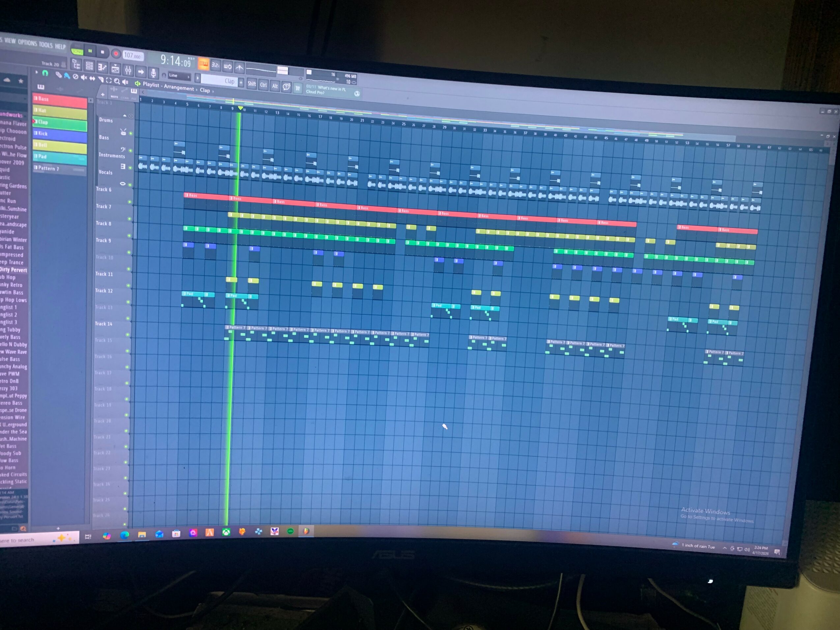Open the Channel rack view icon
This screenshot has height=630, width=840.
point(89,66)
